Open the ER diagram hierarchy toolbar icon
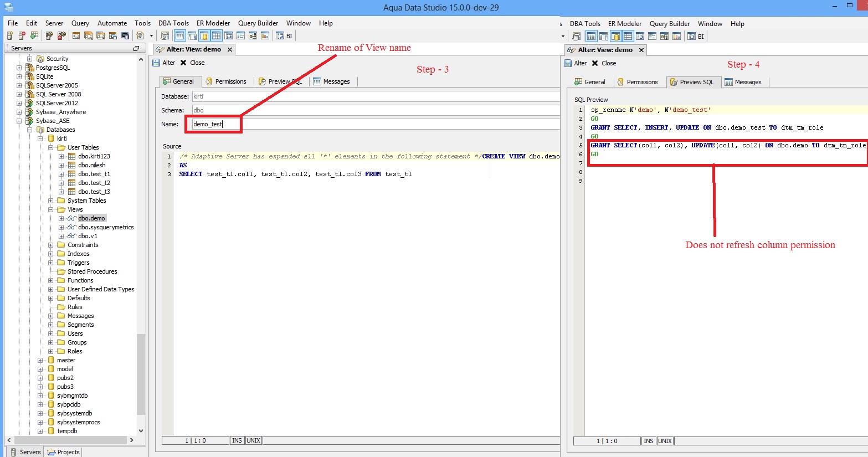Image resolution: width=868 pixels, height=457 pixels. click(x=254, y=35)
